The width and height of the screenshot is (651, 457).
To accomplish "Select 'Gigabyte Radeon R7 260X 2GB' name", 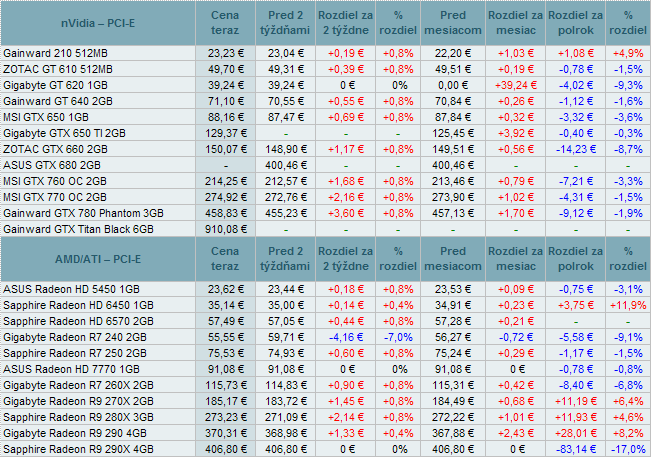I will click(78, 385).
